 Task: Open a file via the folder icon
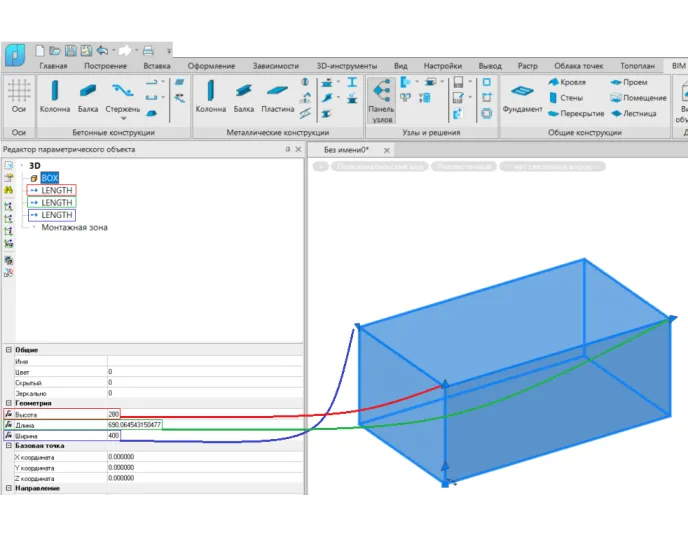[55, 50]
